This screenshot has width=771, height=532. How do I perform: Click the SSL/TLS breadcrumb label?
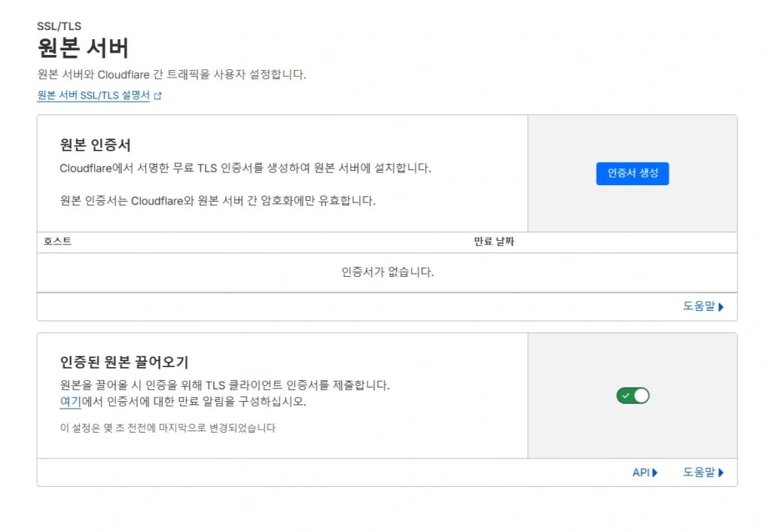pyautogui.click(x=59, y=26)
